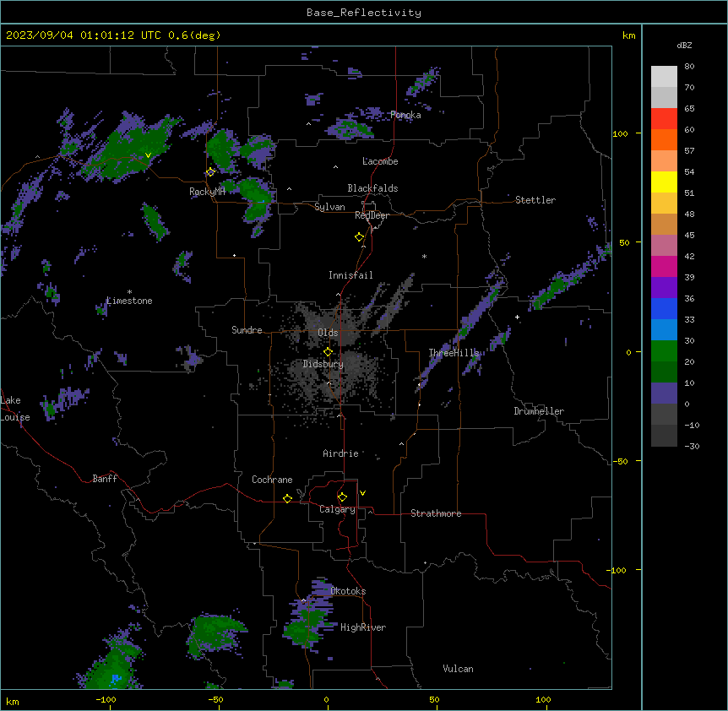728x711 pixels.
Task: Click the Ponoka city label
Action: click(x=405, y=115)
